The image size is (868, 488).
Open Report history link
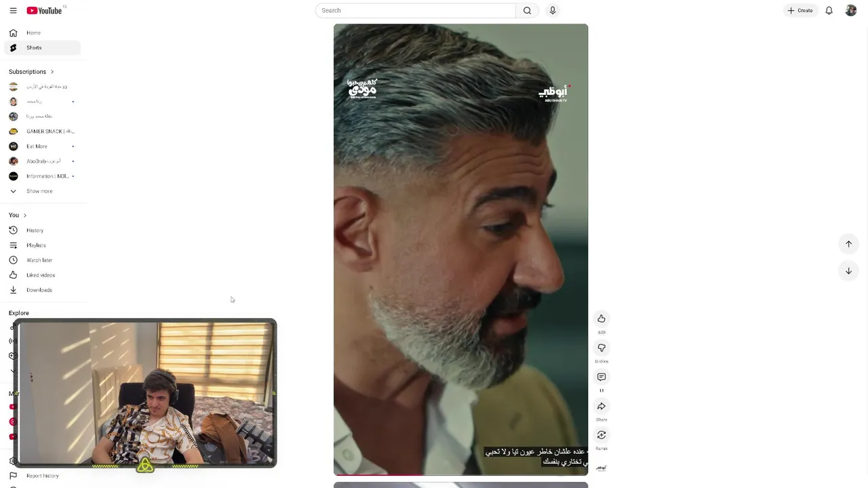[x=42, y=476]
